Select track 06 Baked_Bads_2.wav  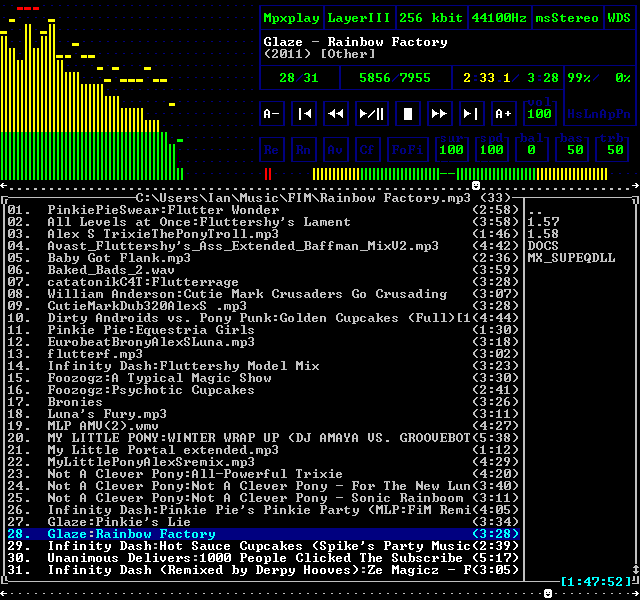coord(263,270)
